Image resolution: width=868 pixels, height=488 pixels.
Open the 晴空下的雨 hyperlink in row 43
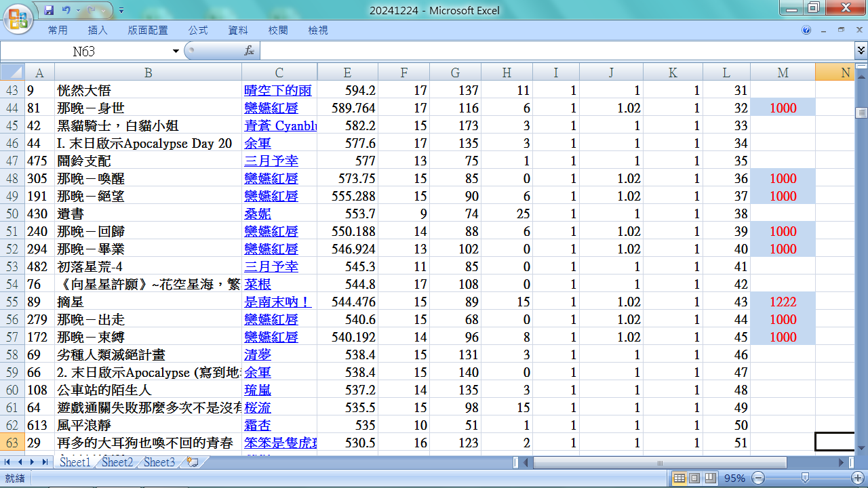point(278,90)
